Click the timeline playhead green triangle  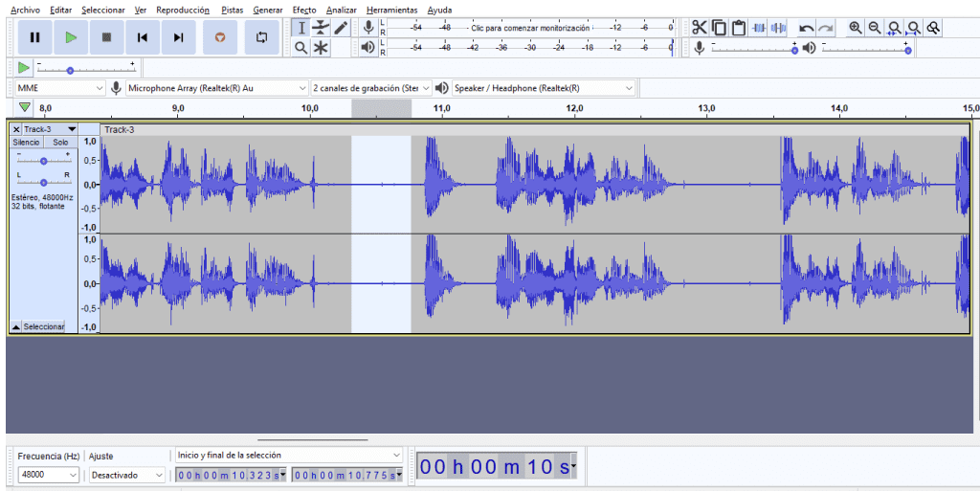[x=24, y=107]
